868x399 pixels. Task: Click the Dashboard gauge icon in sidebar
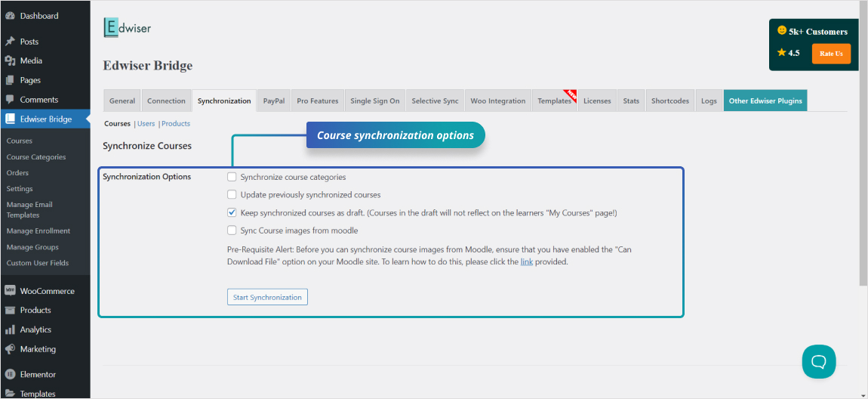(9, 16)
